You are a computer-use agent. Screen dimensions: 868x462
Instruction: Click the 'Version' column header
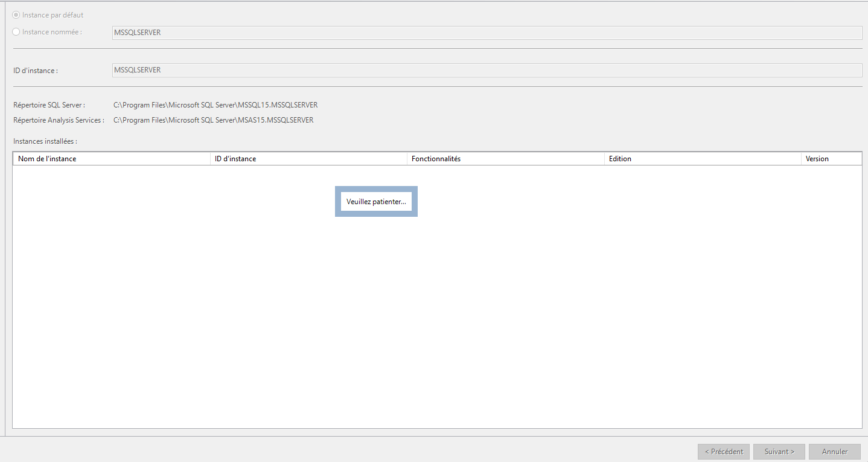click(831, 159)
